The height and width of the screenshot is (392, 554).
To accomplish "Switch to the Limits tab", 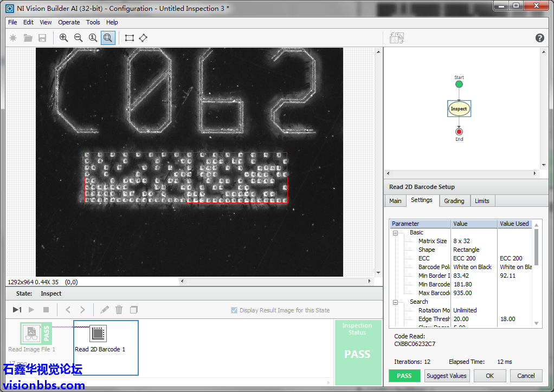I will tap(482, 201).
